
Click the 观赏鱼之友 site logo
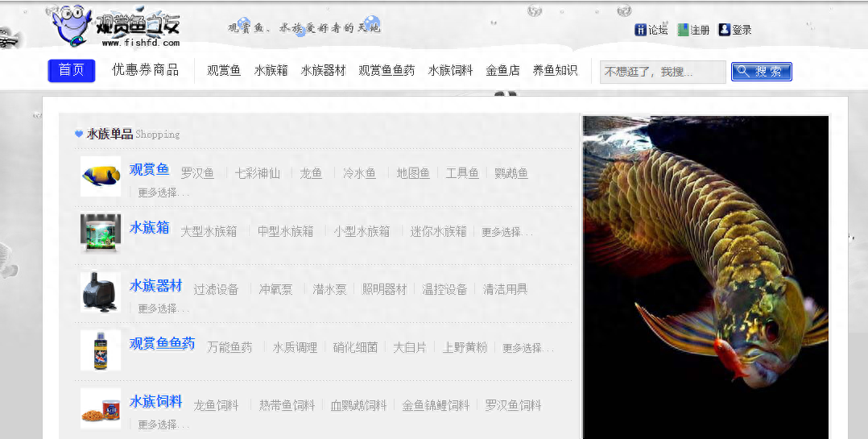coord(116,27)
